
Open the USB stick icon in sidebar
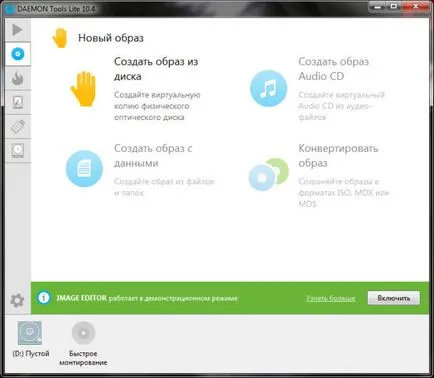tap(18, 126)
